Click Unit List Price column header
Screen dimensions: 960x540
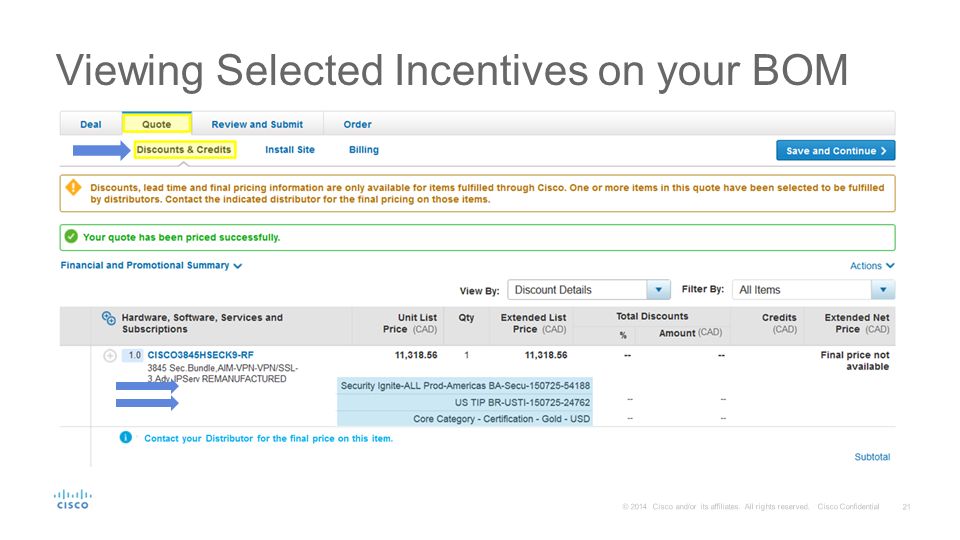(x=410, y=323)
